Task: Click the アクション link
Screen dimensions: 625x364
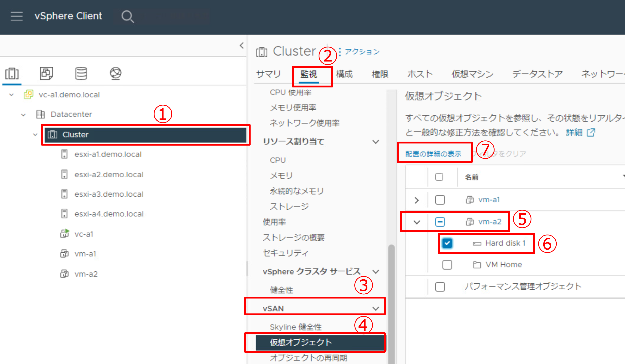Action: [362, 51]
